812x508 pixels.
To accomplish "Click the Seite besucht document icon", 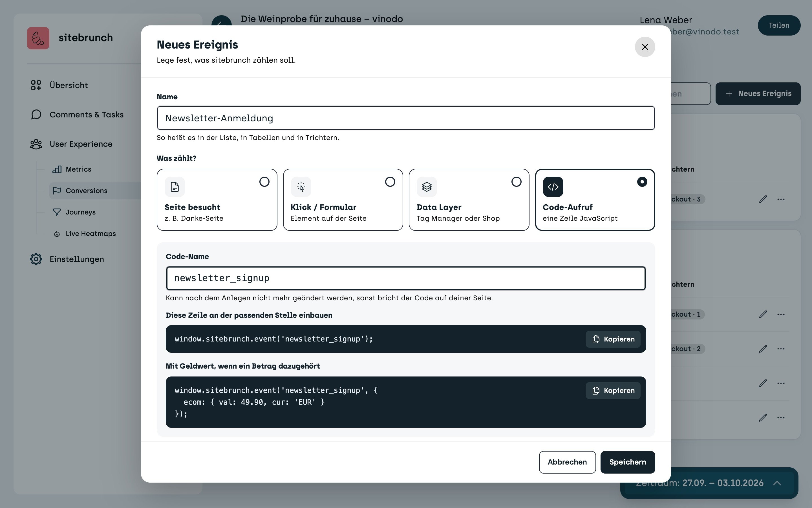I will point(175,187).
